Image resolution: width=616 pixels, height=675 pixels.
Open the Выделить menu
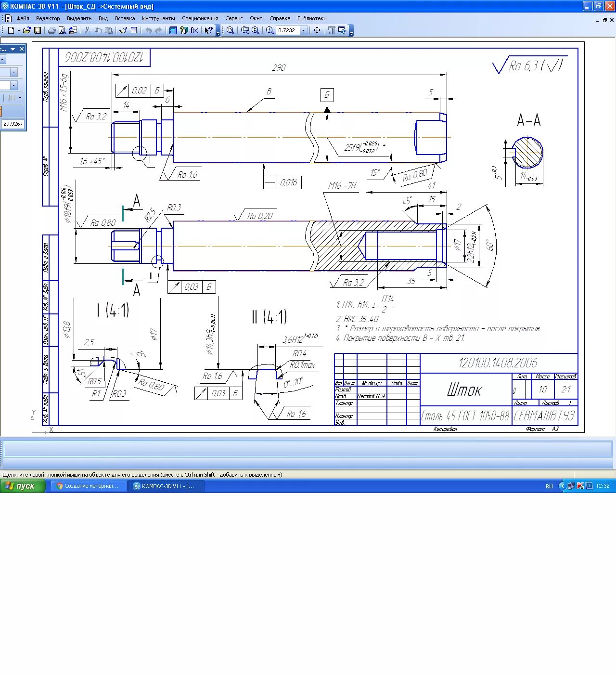(x=79, y=18)
